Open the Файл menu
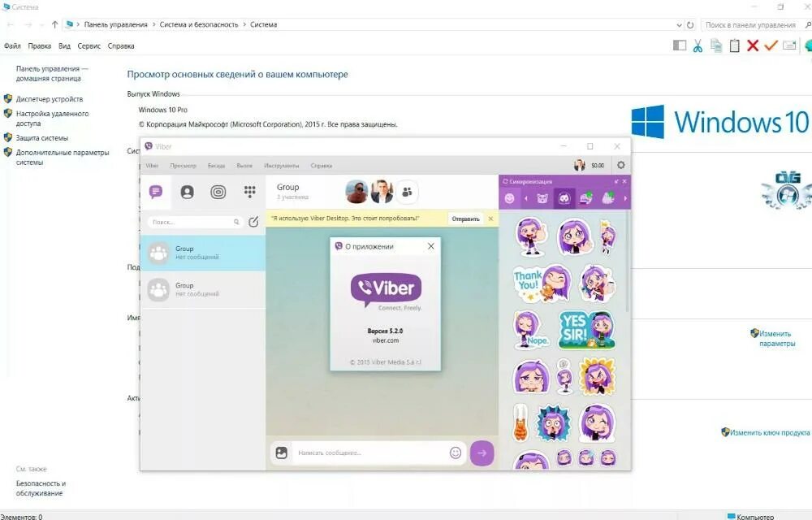The height and width of the screenshot is (520, 812). coord(12,46)
